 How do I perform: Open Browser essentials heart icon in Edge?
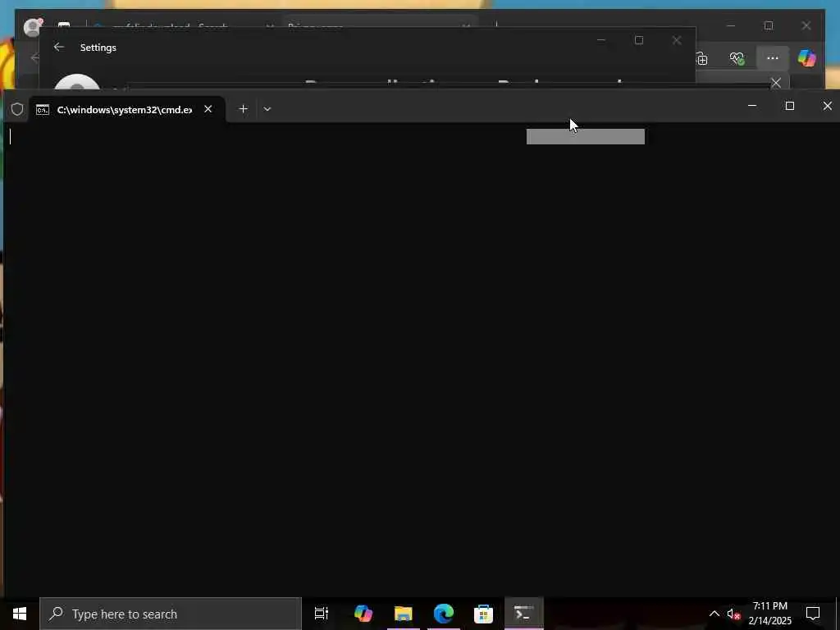coord(737,58)
